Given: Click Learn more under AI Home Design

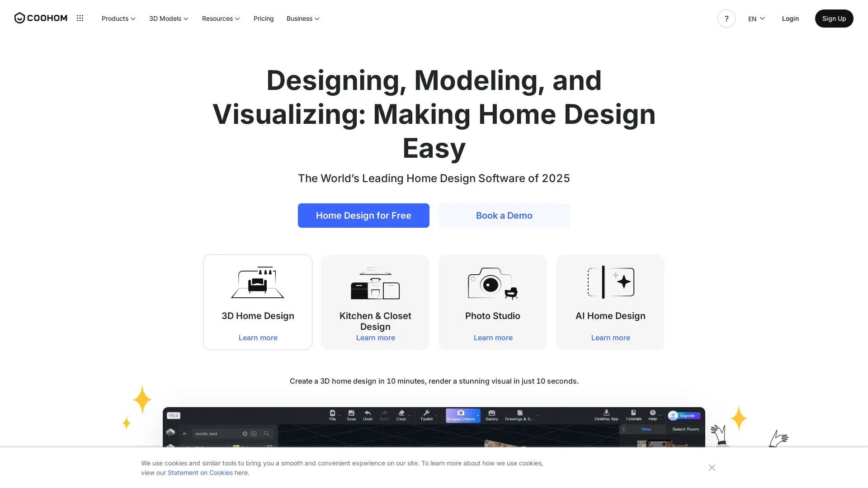Looking at the screenshot, I should [x=611, y=338].
